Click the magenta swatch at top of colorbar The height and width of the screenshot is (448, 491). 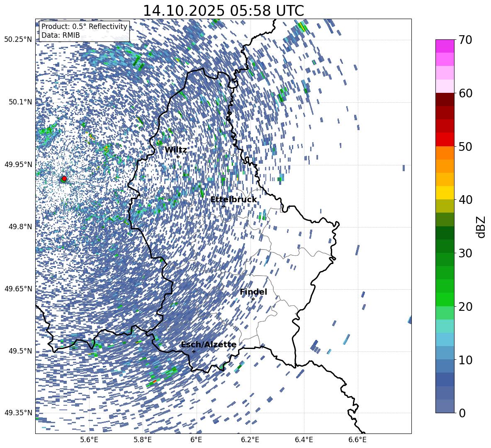coord(445,46)
